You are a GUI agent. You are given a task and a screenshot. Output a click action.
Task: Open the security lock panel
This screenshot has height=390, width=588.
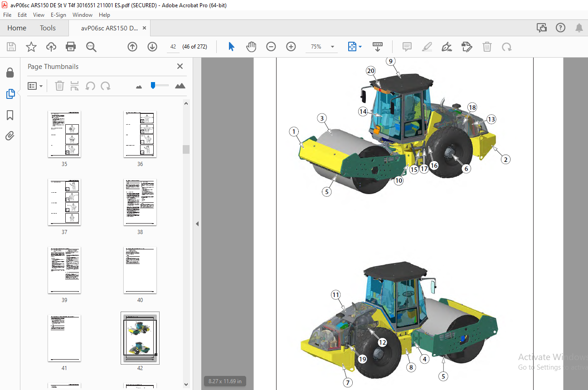click(10, 73)
